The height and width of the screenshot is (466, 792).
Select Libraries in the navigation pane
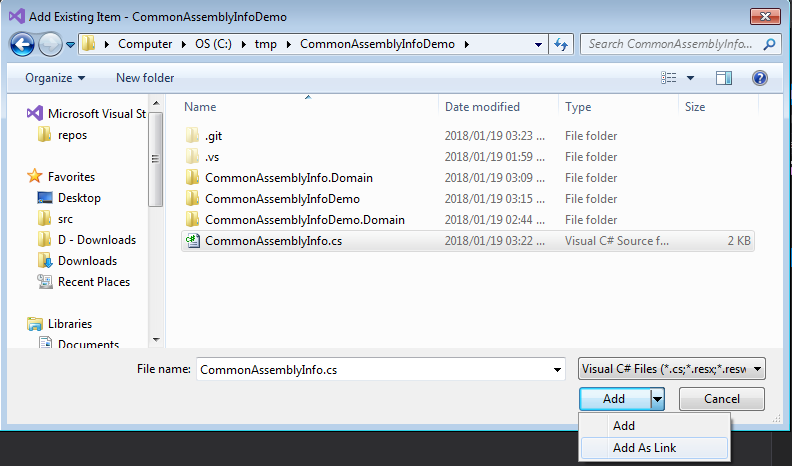tap(60, 324)
